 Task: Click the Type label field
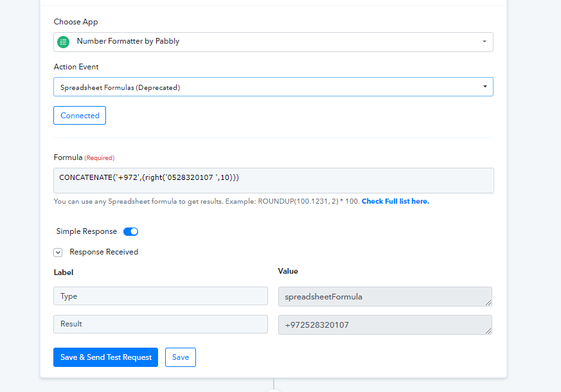click(161, 296)
